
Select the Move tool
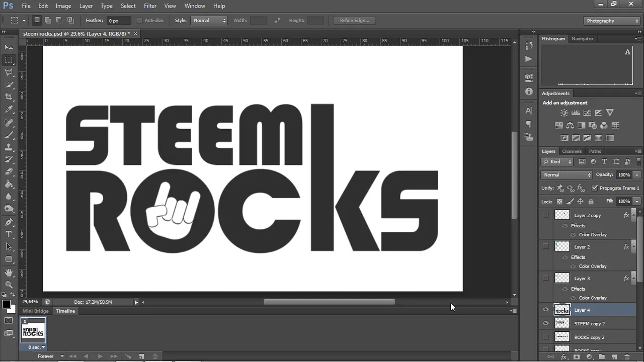(9, 47)
